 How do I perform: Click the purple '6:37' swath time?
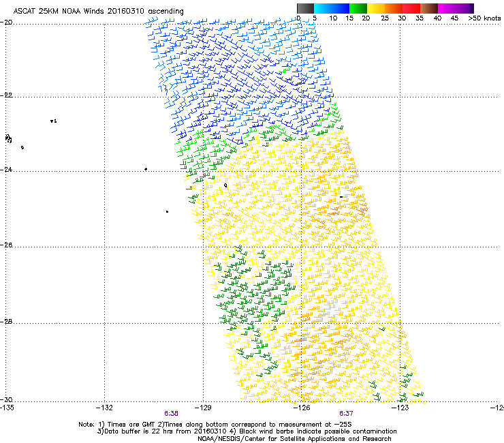(x=346, y=414)
